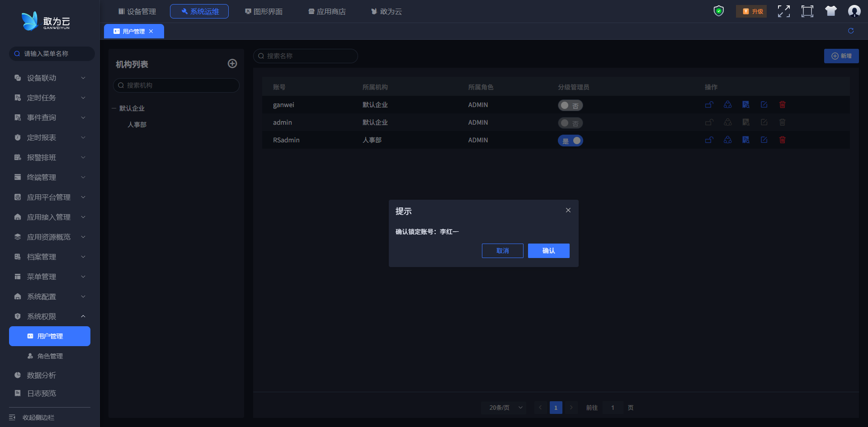Click the edit icon in the ganwei row

tap(764, 105)
